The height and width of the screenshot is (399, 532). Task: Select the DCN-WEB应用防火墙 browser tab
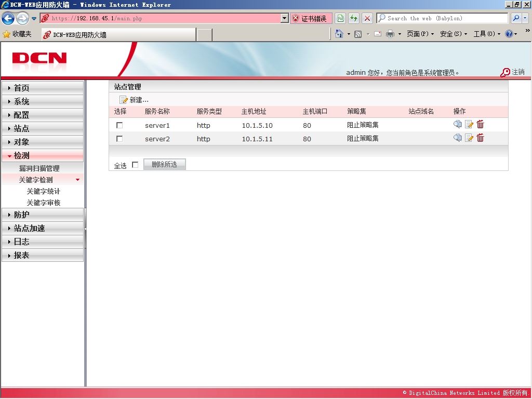118,35
